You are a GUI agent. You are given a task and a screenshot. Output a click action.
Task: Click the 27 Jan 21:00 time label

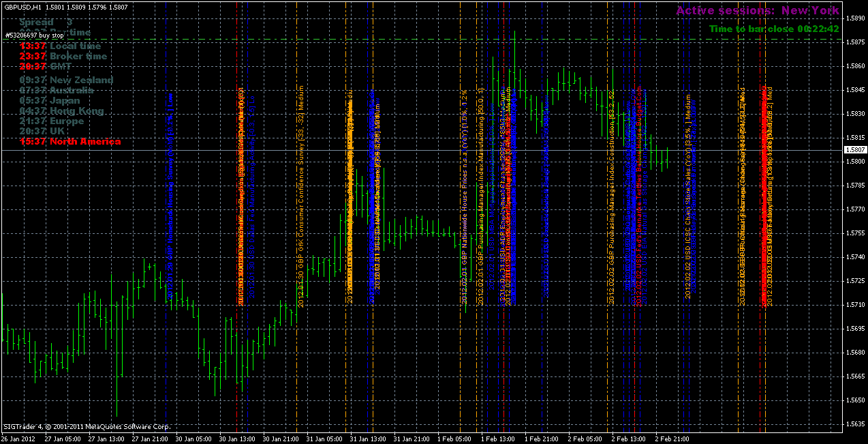151,439
